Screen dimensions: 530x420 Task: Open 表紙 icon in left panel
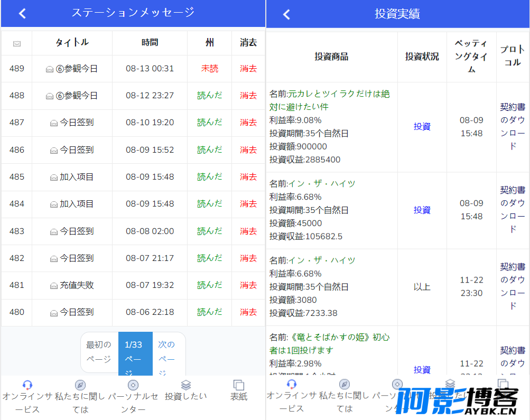click(x=239, y=385)
